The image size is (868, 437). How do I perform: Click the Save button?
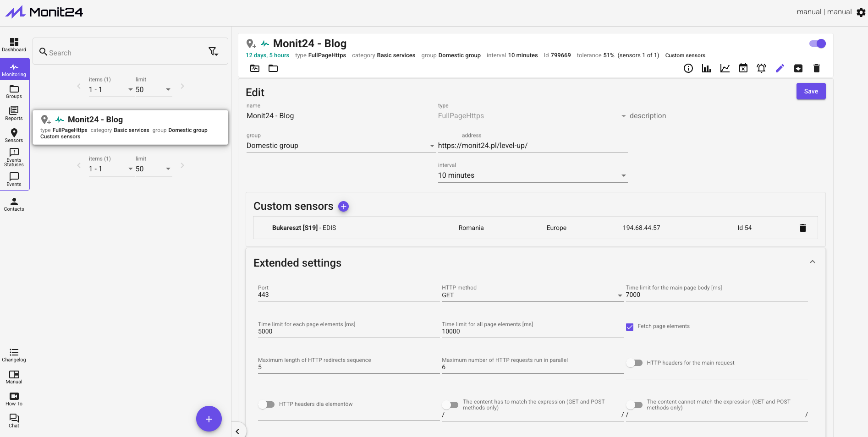[x=811, y=91]
